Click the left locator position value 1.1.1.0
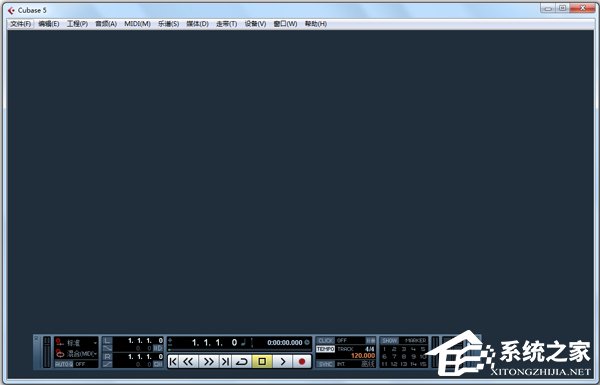 pyautogui.click(x=145, y=340)
